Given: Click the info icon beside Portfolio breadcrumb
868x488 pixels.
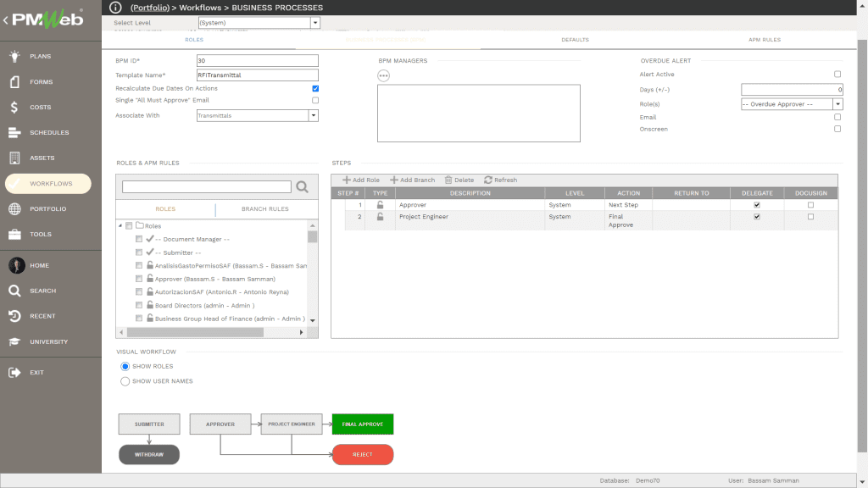Looking at the screenshot, I should pos(115,7).
